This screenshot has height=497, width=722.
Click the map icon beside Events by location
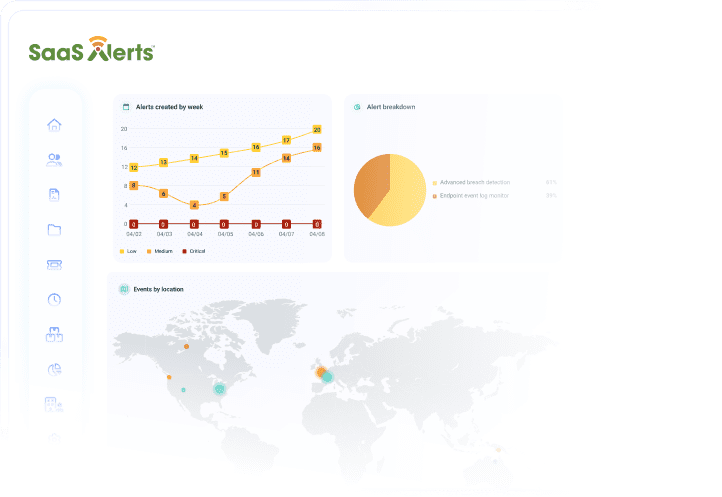(124, 289)
